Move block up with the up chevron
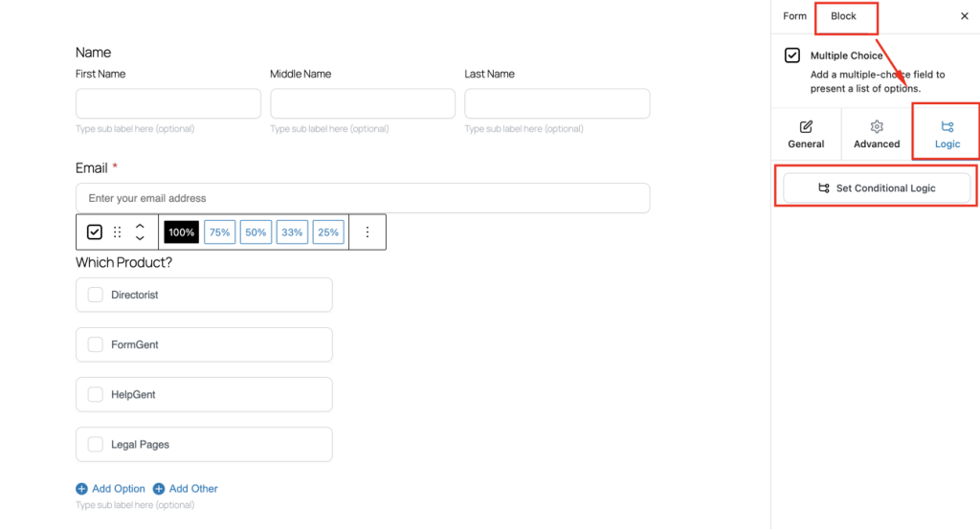This screenshot has width=980, height=529. coord(140,226)
